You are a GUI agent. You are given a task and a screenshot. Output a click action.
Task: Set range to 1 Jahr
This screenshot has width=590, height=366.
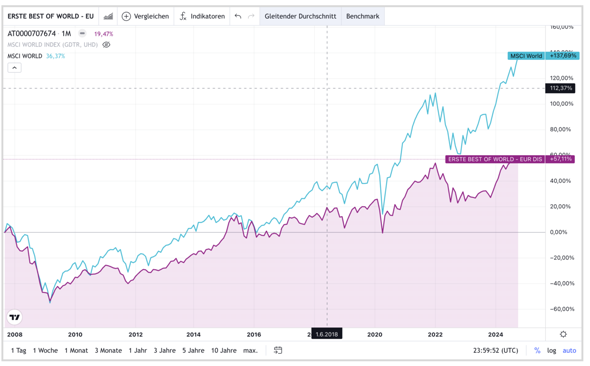click(138, 350)
